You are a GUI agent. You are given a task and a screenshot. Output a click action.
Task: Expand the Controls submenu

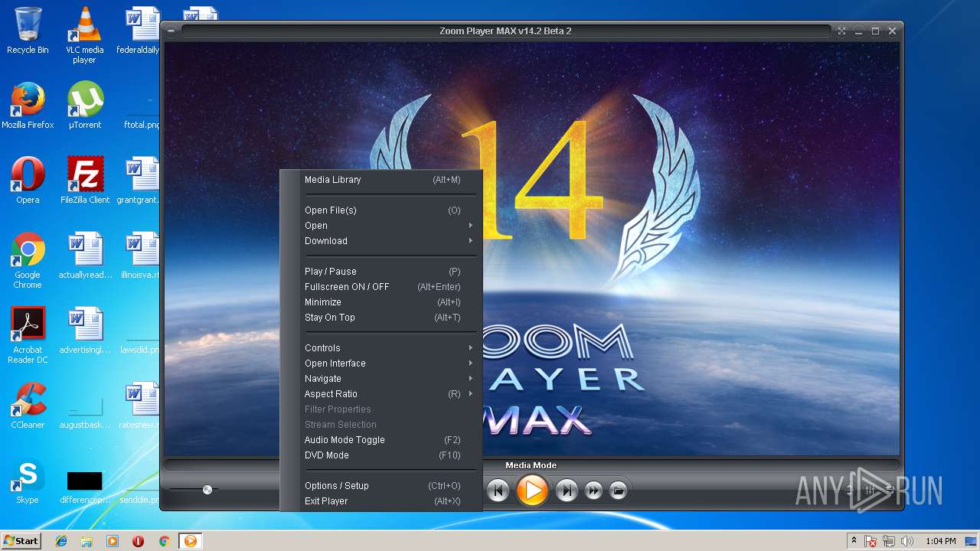click(382, 348)
